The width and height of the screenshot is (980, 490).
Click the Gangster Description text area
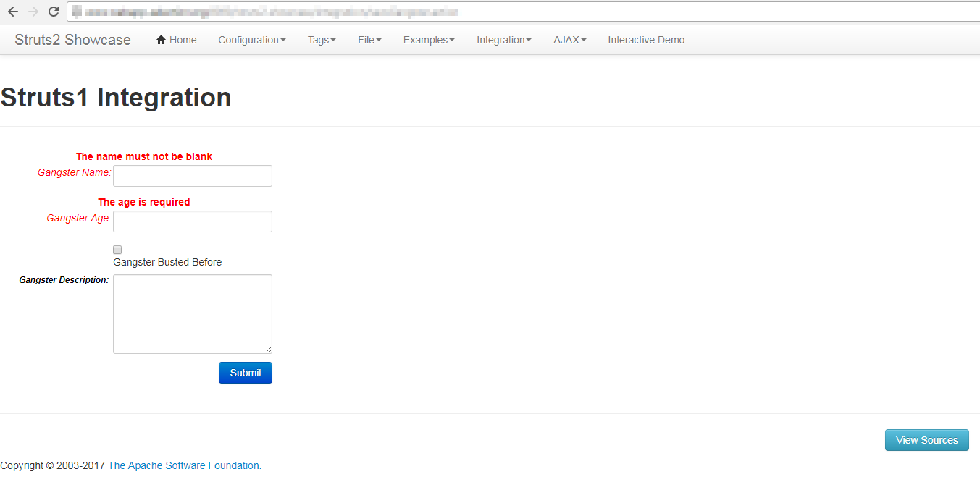point(192,313)
